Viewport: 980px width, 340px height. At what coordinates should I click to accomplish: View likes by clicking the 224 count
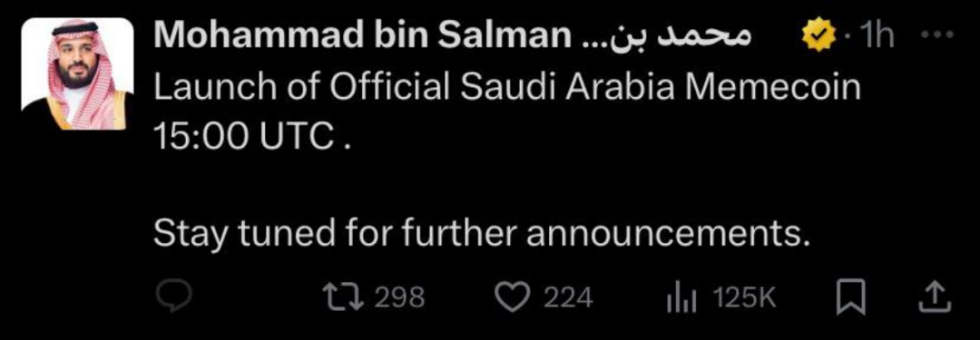(567, 298)
